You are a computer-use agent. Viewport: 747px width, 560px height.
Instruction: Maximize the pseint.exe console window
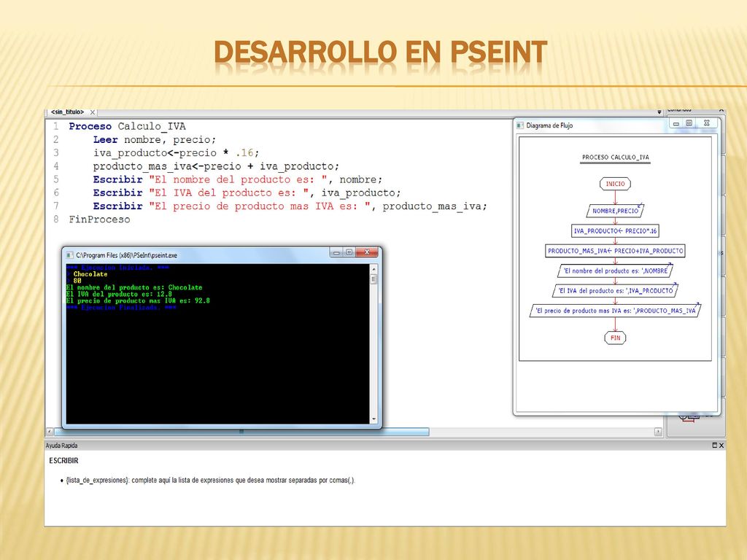[349, 252]
